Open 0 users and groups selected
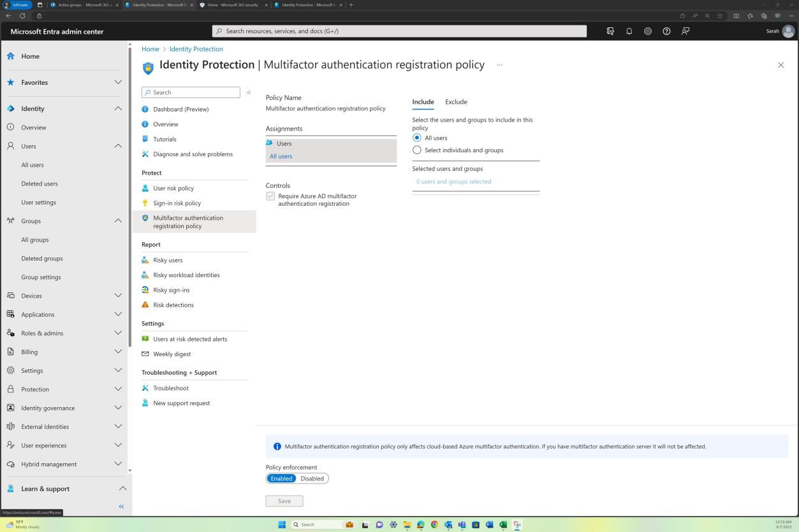 [453, 181]
